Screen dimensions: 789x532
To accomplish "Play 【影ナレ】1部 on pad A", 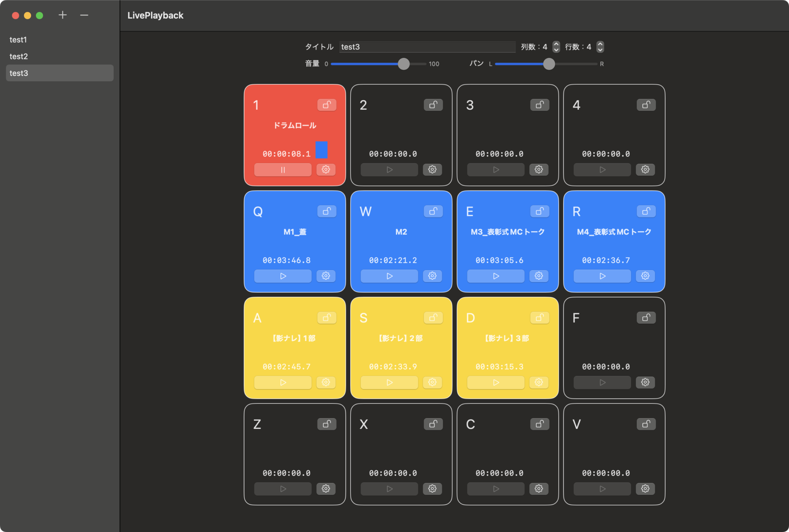I will pos(283,383).
